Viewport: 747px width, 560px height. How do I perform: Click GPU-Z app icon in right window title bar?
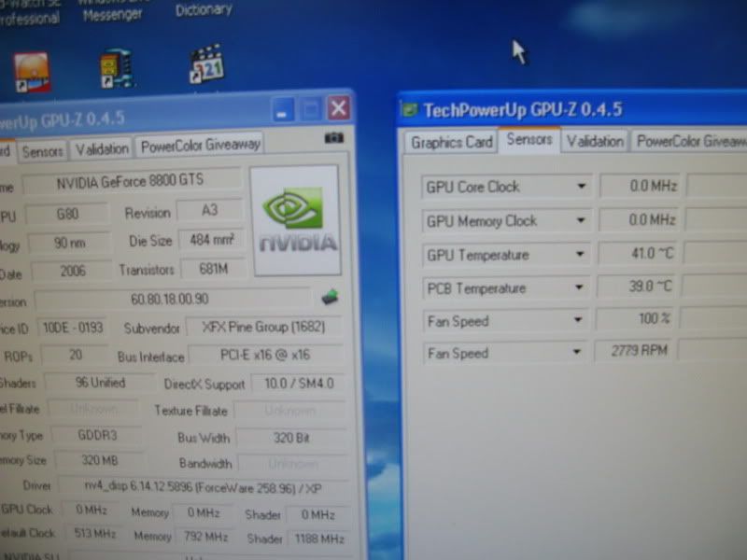coord(409,110)
